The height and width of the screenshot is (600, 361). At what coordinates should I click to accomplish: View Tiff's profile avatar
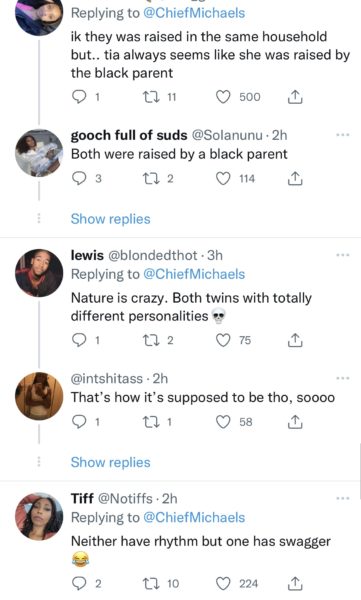pos(39,516)
